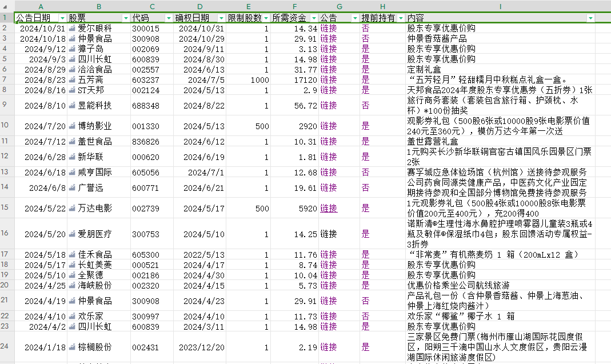Click the stock icon beside 四川长虹 in row 5
The height and width of the screenshot is (364, 611).
tap(72, 59)
